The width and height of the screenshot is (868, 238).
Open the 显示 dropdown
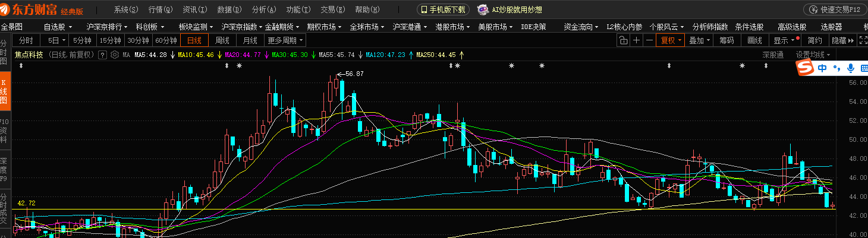point(784,40)
